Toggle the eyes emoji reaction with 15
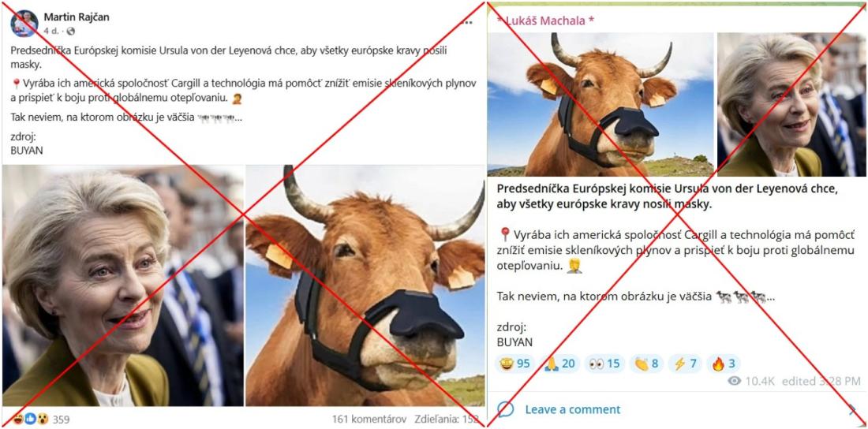Screen dimensions: 868x429 604,364
